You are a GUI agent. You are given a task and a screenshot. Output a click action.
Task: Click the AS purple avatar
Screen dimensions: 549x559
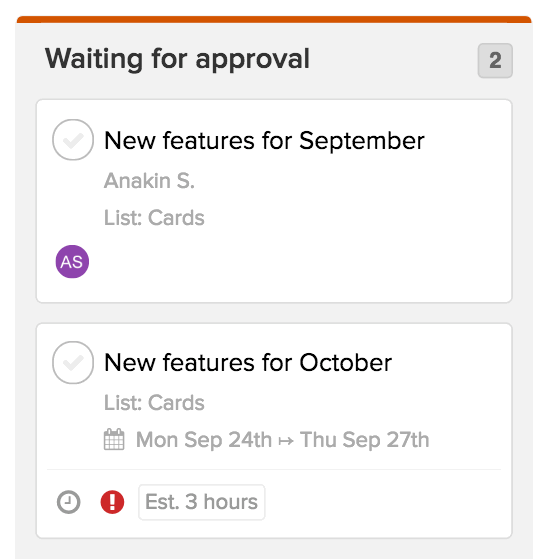(72, 262)
